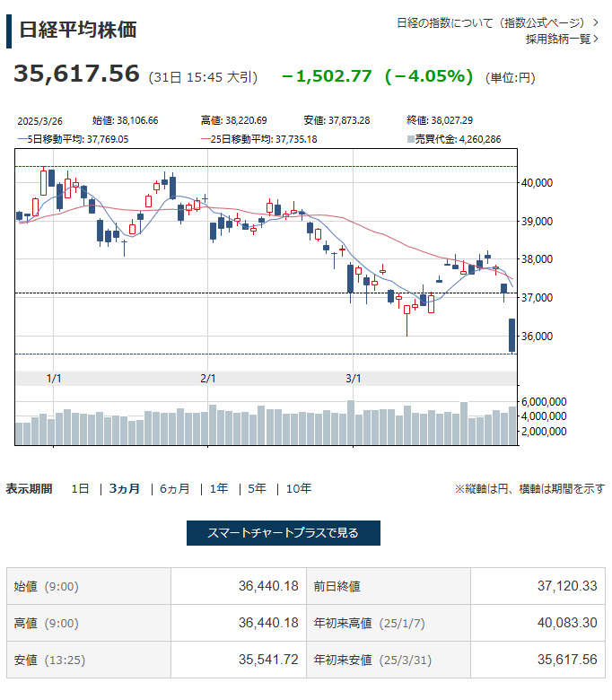Switch chart period to 6カ月

click(x=175, y=488)
